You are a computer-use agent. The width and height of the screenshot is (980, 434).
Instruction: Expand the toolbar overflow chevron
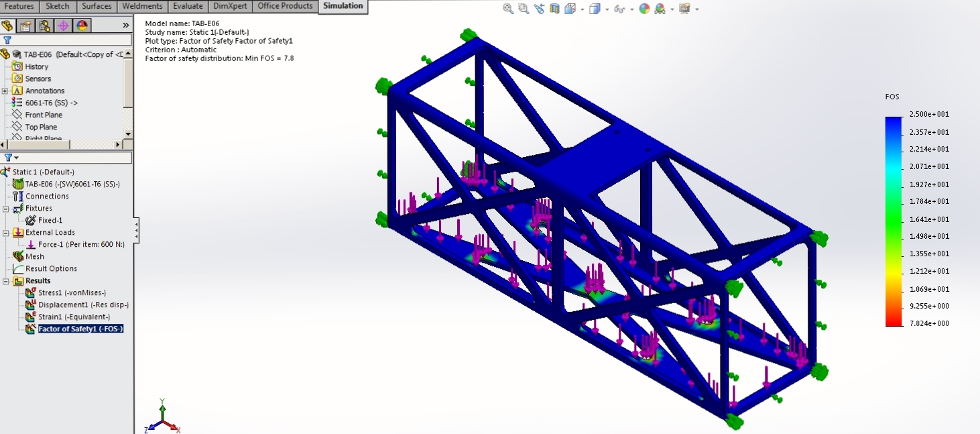(x=125, y=25)
